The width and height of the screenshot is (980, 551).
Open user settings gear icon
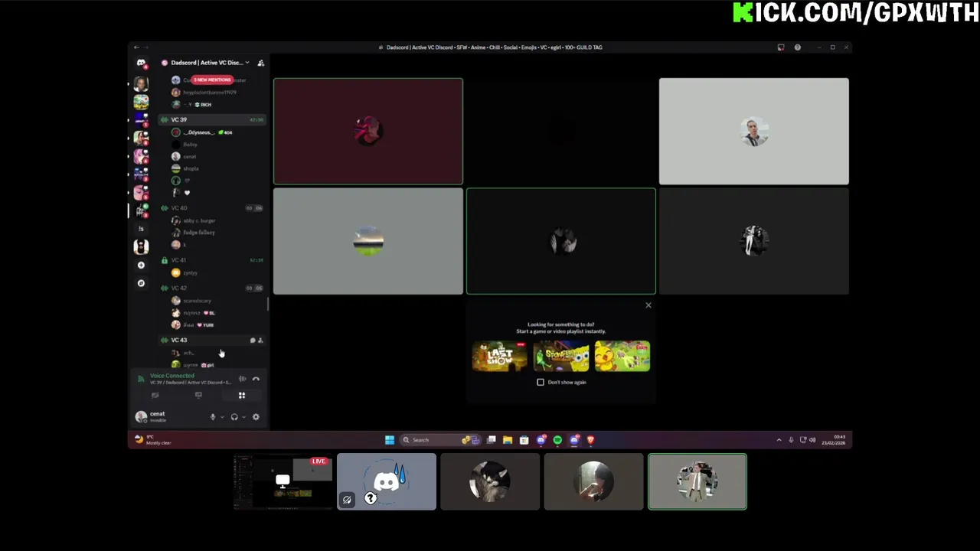point(256,417)
